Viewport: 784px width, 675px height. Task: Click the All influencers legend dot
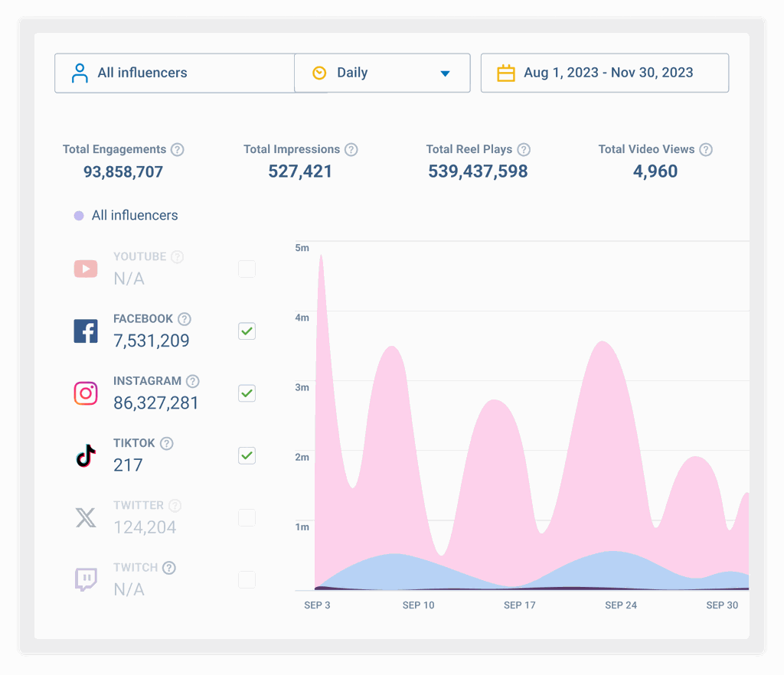(79, 215)
